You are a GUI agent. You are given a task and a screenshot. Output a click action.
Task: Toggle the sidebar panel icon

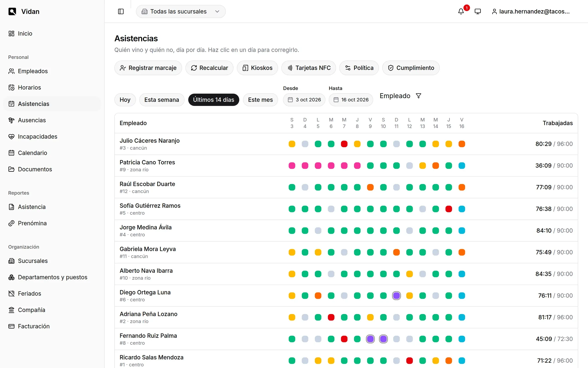tap(121, 12)
